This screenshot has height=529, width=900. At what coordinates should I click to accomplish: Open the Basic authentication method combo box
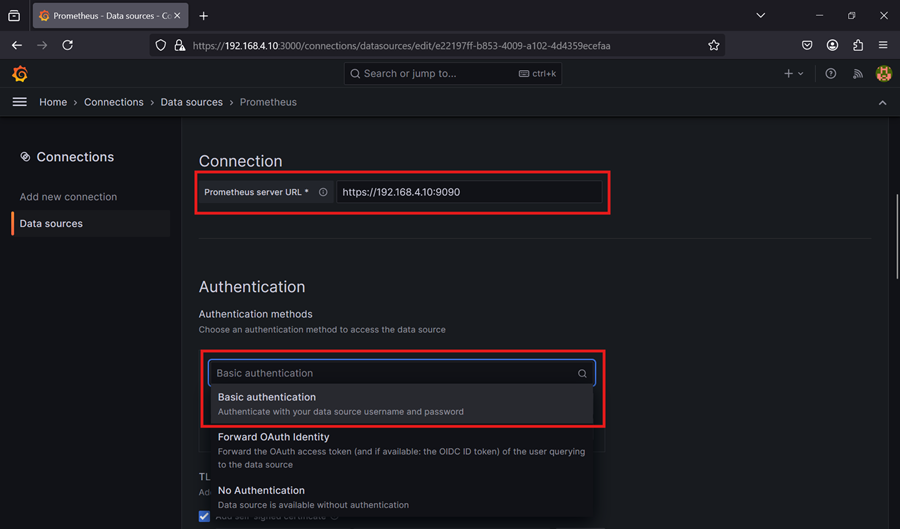click(x=402, y=373)
